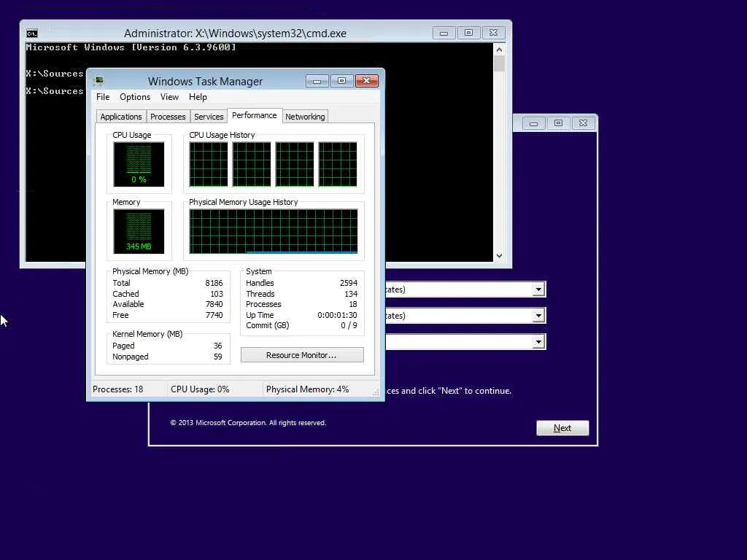This screenshot has height=560, width=747.
Task: Click the Up Time value 0:00:01:30
Action: pyautogui.click(x=337, y=315)
